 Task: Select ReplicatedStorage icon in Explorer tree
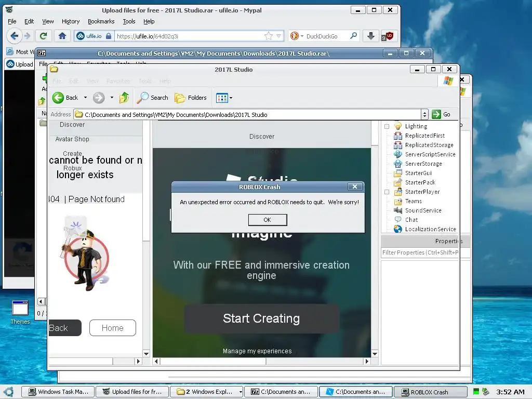coord(397,145)
